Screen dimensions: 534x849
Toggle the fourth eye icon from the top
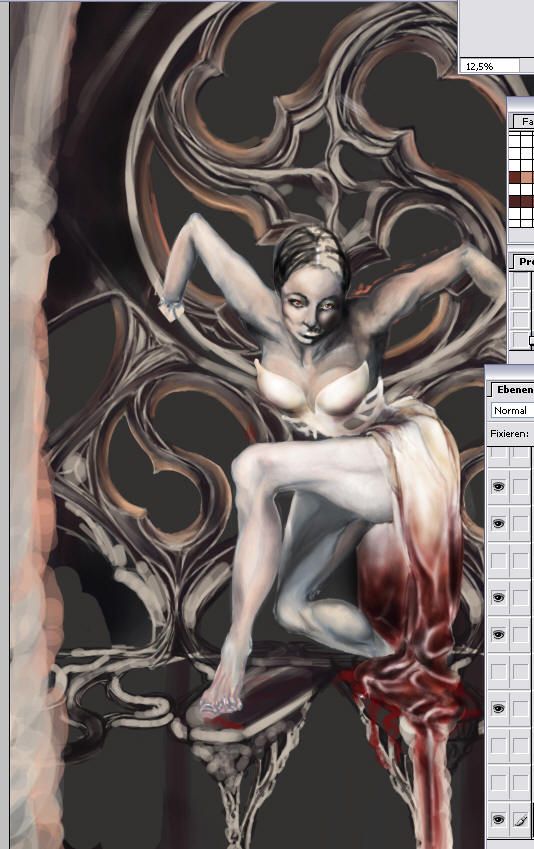point(498,634)
